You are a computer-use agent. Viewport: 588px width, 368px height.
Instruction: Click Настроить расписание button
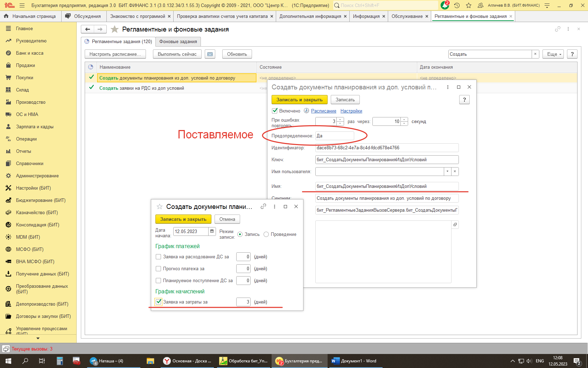tap(115, 54)
